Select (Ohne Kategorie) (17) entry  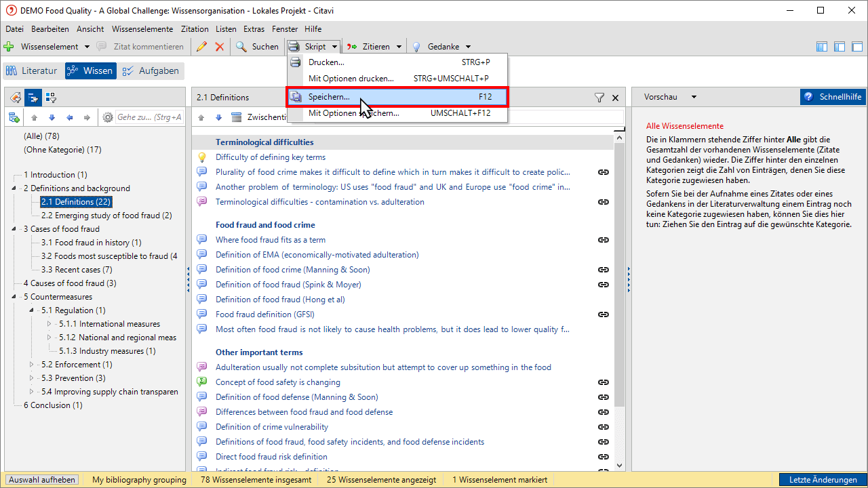62,149
